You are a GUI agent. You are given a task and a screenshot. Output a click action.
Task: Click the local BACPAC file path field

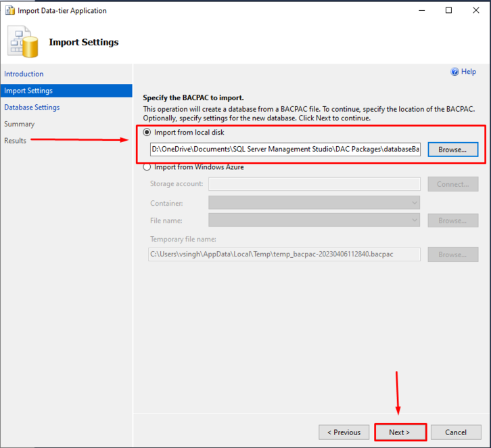(x=285, y=150)
